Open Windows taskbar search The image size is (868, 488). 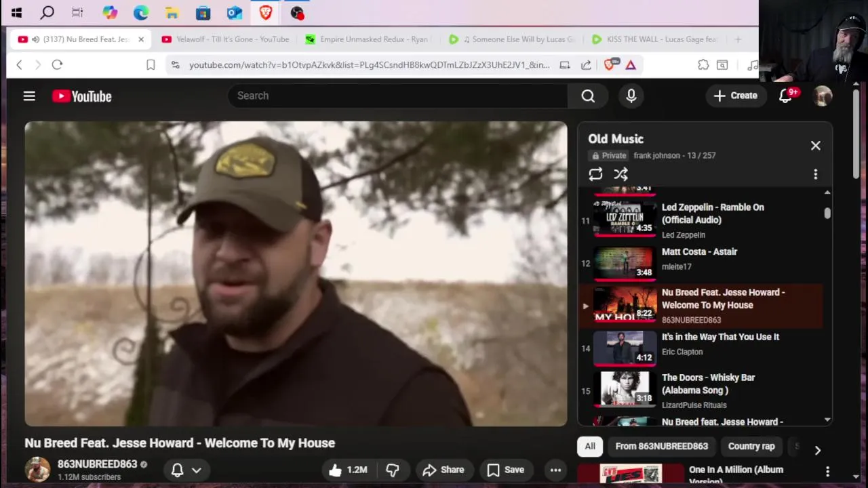pyautogui.click(x=47, y=12)
